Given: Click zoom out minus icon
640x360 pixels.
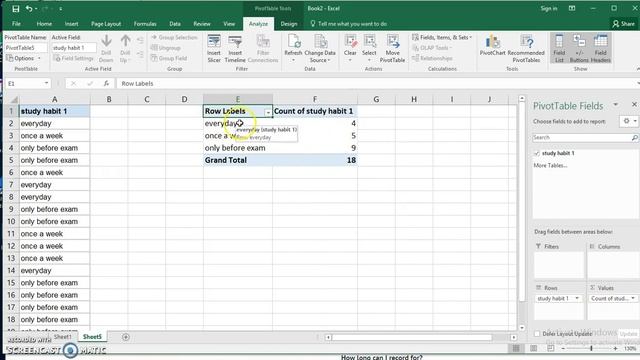Looking at the screenshot, I should 563,349.
